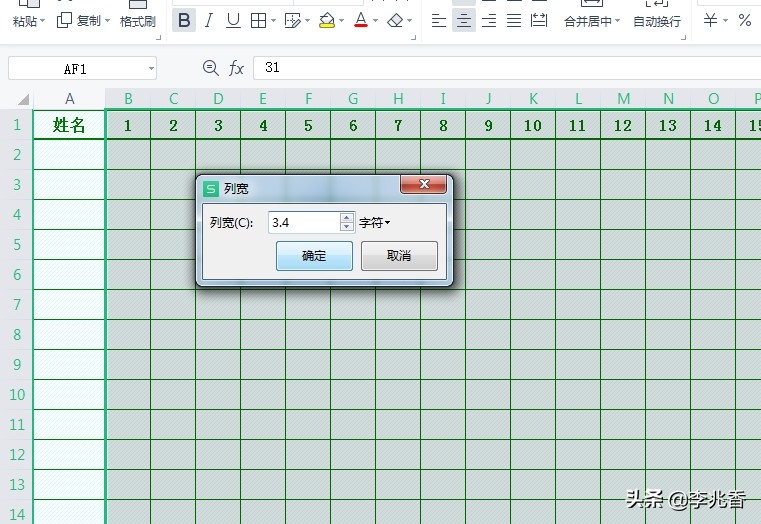The width and height of the screenshot is (761, 524).
Task: Open the copy dropdown arrow
Action: click(x=107, y=21)
